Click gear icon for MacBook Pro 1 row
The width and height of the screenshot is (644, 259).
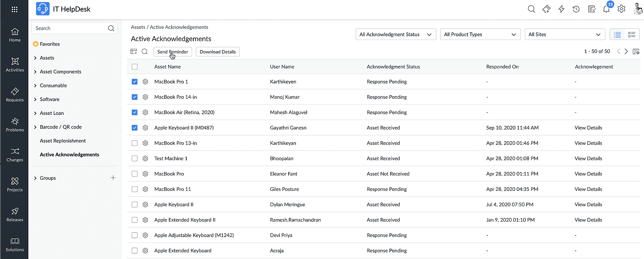click(x=145, y=82)
